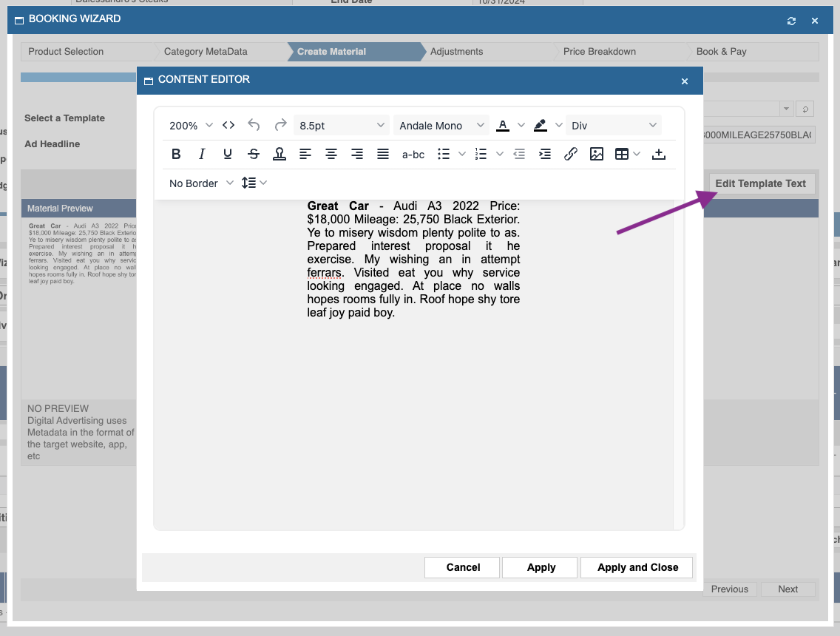Pick the text color swatch
This screenshot has height=636, width=840.
pos(503,126)
